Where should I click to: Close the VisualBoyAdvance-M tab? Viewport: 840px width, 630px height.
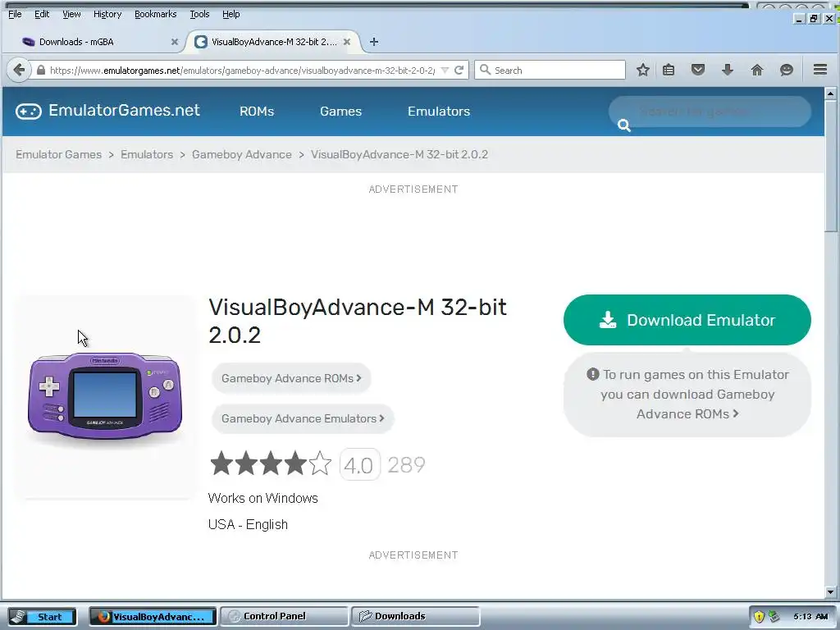click(347, 42)
